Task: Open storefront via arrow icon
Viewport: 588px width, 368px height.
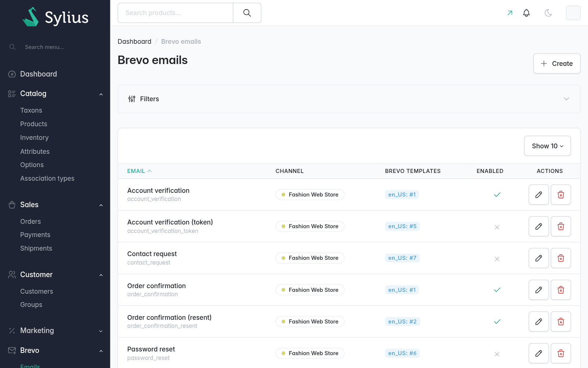Action: (510, 13)
